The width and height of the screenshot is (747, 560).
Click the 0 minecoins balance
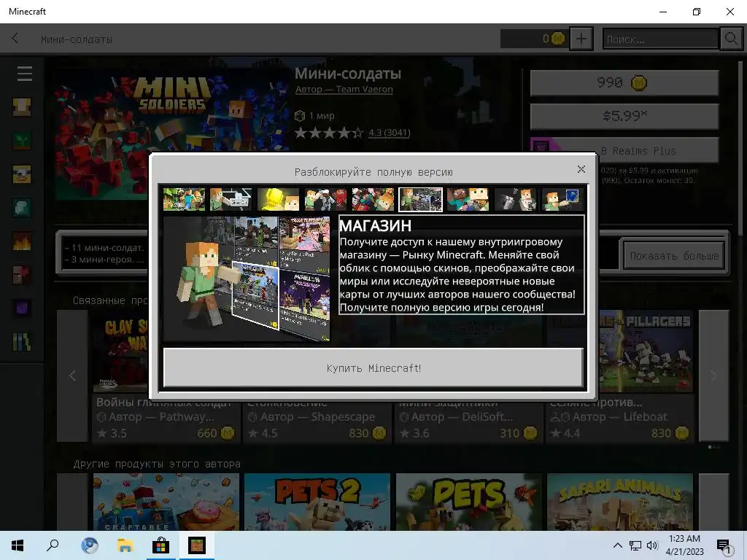pyautogui.click(x=534, y=39)
